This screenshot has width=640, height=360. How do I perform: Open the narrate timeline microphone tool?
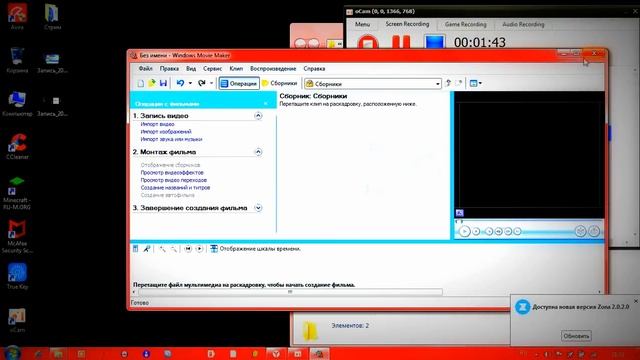click(x=147, y=249)
